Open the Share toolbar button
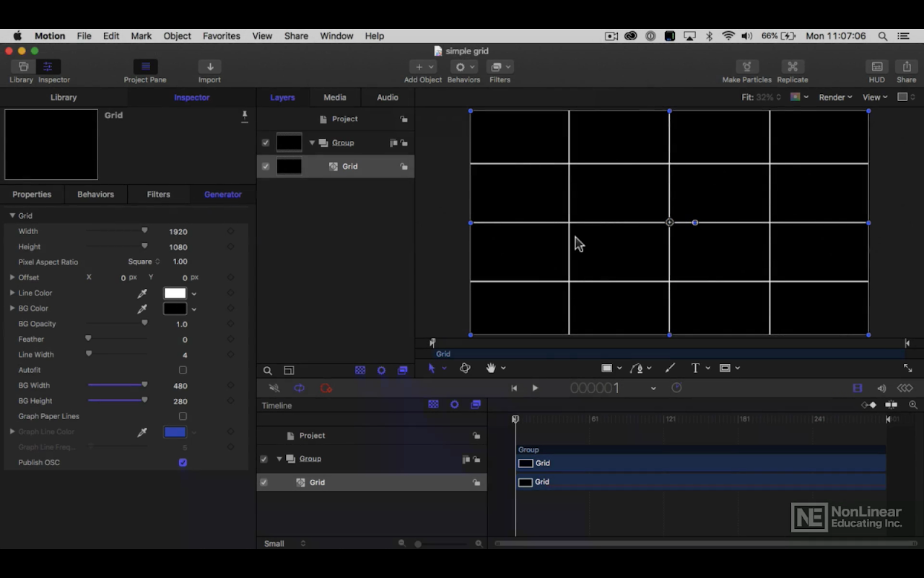Image resolution: width=924 pixels, height=578 pixels. (906, 67)
